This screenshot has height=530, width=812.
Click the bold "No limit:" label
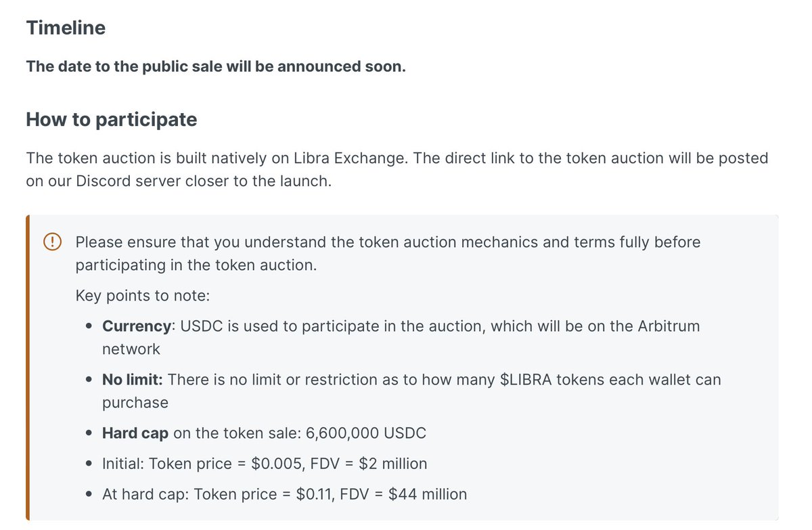133,380
